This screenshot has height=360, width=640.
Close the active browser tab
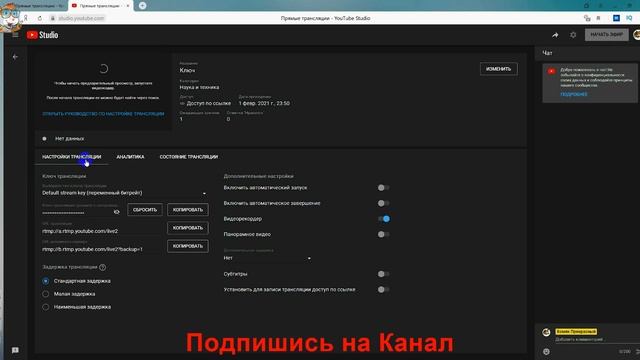[128, 6]
